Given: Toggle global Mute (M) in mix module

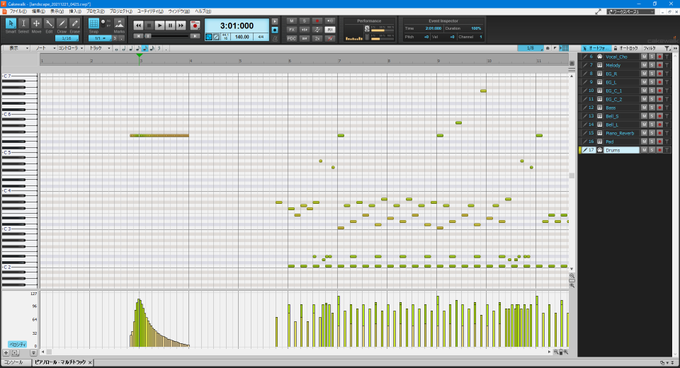Looking at the screenshot, I should tap(291, 21).
